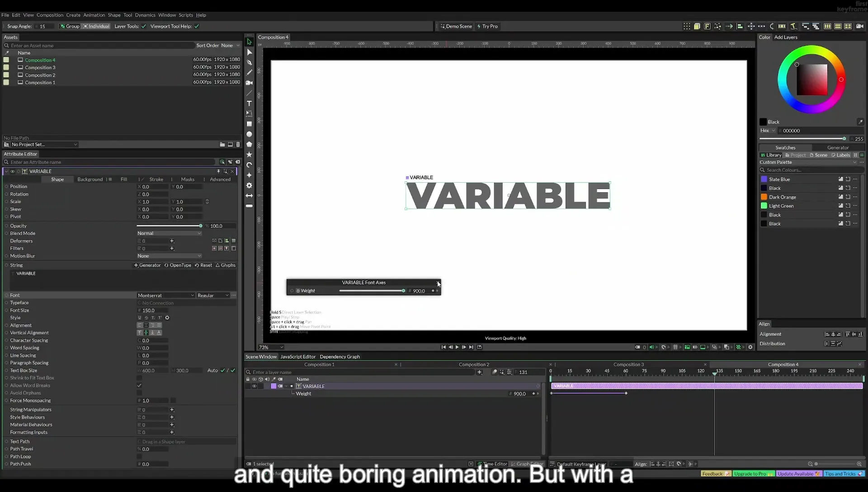This screenshot has height=492, width=868.
Task: Click the Weight slider in Font Axes
Action: click(372, 291)
